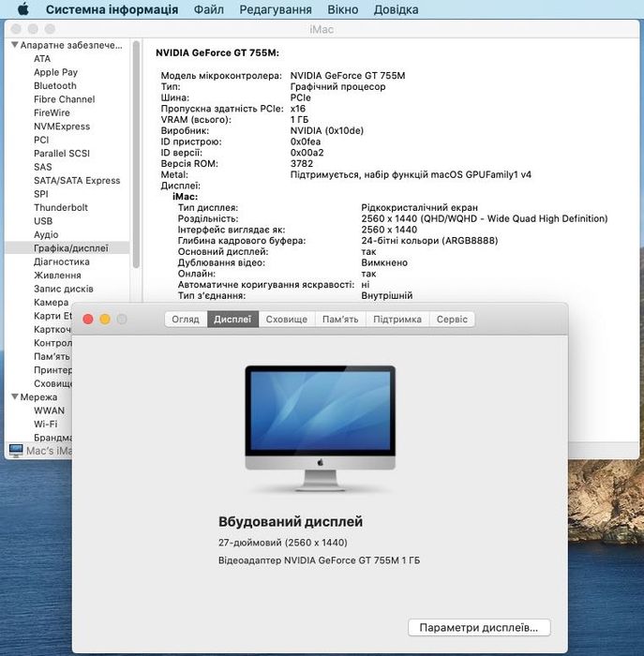Open the Файл menu
Image resolution: width=644 pixels, height=656 pixels.
(208, 9)
